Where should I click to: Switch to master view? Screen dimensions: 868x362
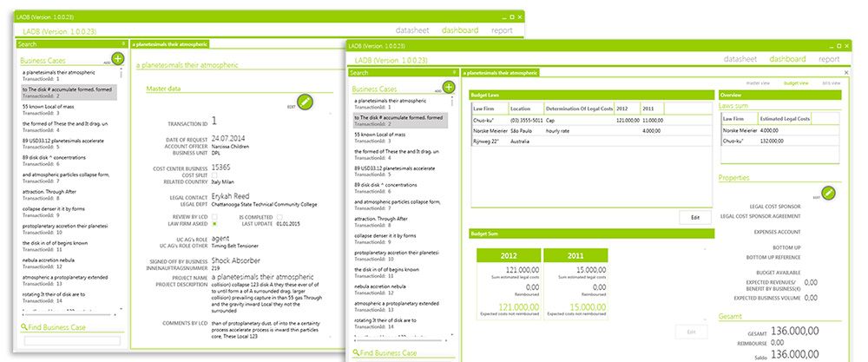[759, 82]
